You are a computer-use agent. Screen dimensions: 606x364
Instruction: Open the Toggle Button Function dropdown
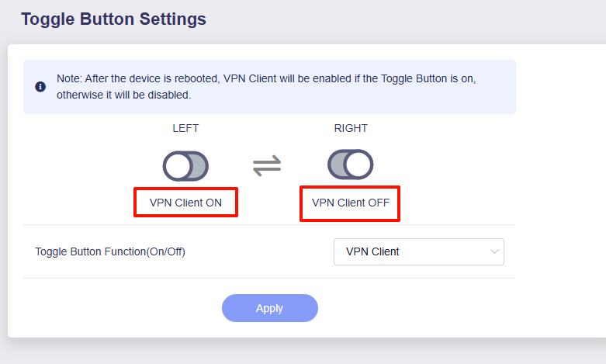pos(418,251)
